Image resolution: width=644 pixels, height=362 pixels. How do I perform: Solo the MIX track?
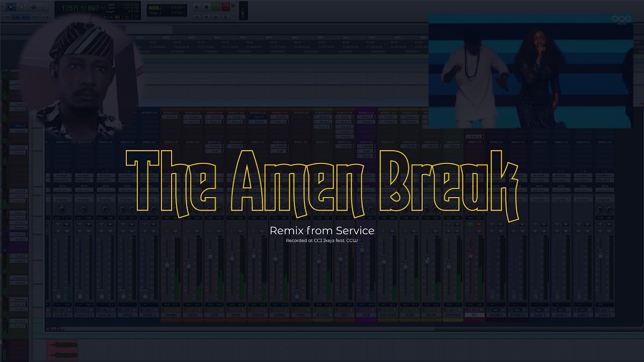tap(470, 231)
